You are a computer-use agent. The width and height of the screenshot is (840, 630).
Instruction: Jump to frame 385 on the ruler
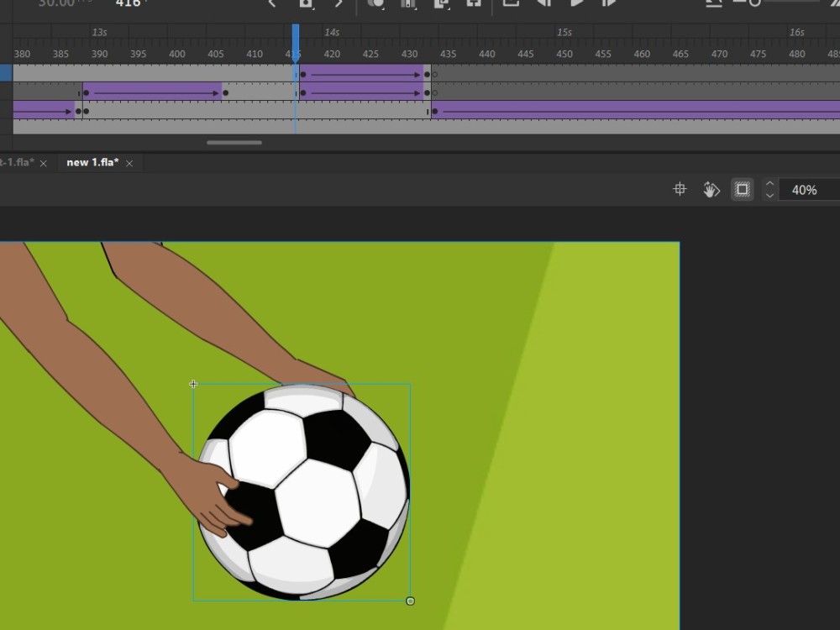pyautogui.click(x=60, y=54)
